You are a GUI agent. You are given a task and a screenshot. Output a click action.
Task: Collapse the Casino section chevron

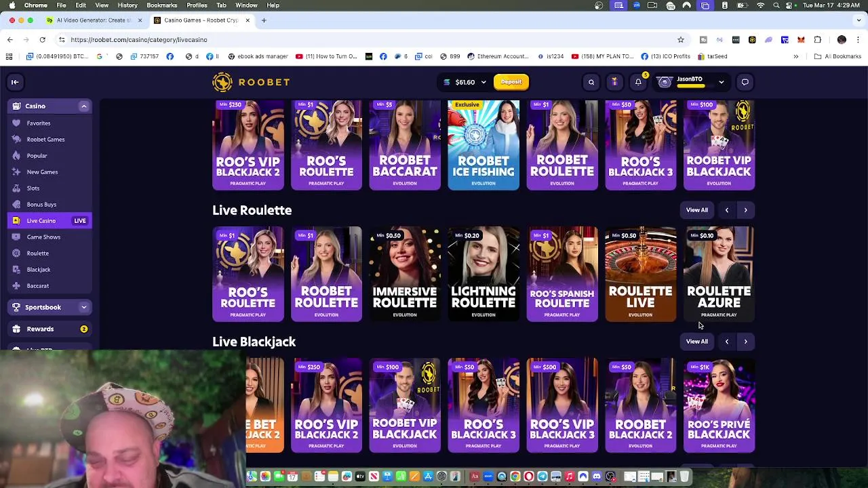click(x=84, y=106)
